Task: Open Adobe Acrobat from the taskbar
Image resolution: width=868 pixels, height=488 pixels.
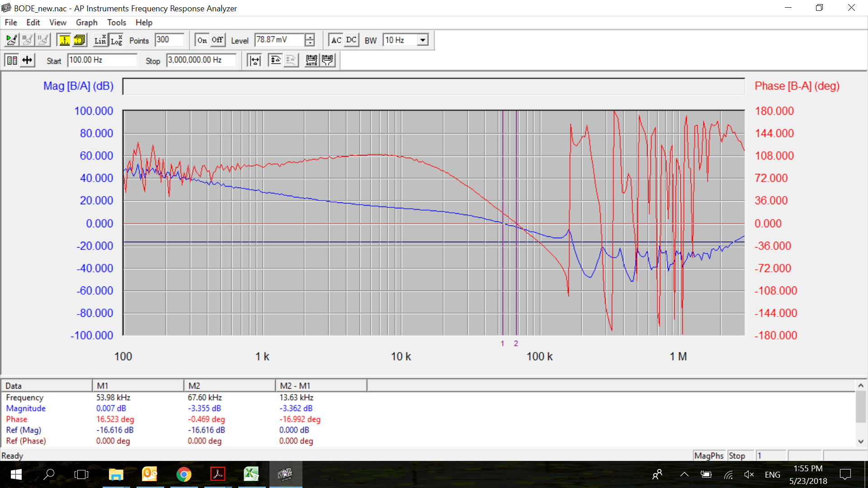Action: pyautogui.click(x=217, y=474)
